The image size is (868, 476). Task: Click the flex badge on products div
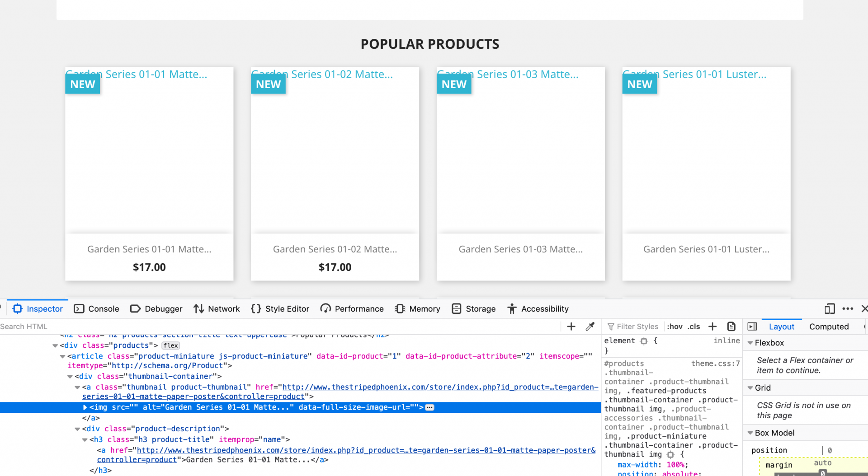coord(171,345)
